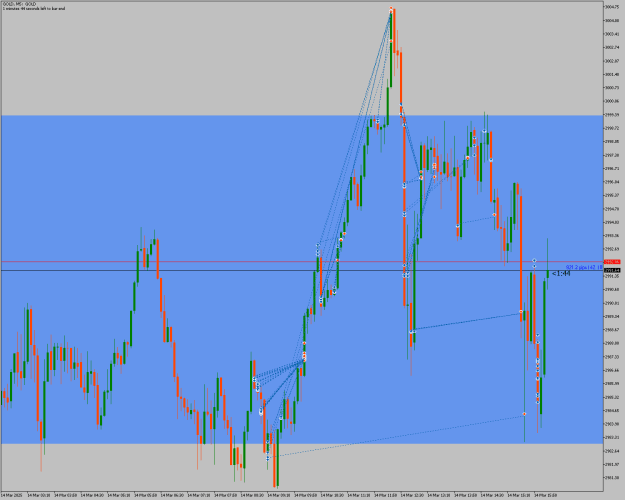Viewport: 625px width, 500px height.
Task: Click the GOLD M5 chart title text
Action: [19, 4]
